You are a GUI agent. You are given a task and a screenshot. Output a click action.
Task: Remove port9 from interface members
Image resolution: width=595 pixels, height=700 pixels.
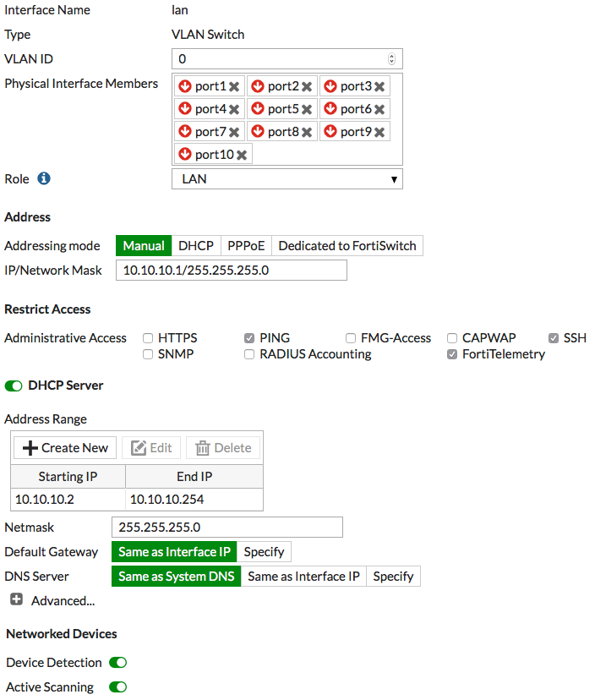(x=379, y=132)
